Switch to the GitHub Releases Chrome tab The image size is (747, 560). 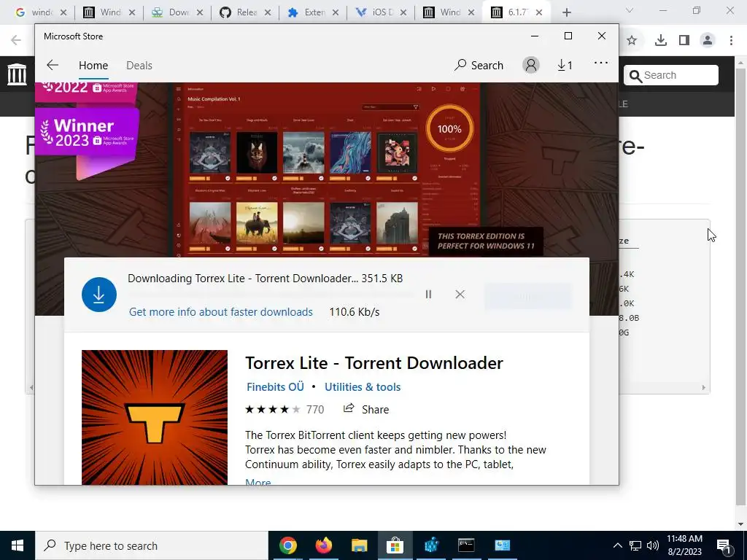[245, 12]
